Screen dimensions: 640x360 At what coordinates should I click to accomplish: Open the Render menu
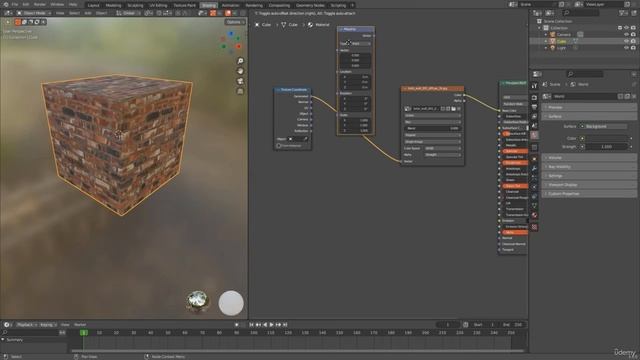coord(40,4)
